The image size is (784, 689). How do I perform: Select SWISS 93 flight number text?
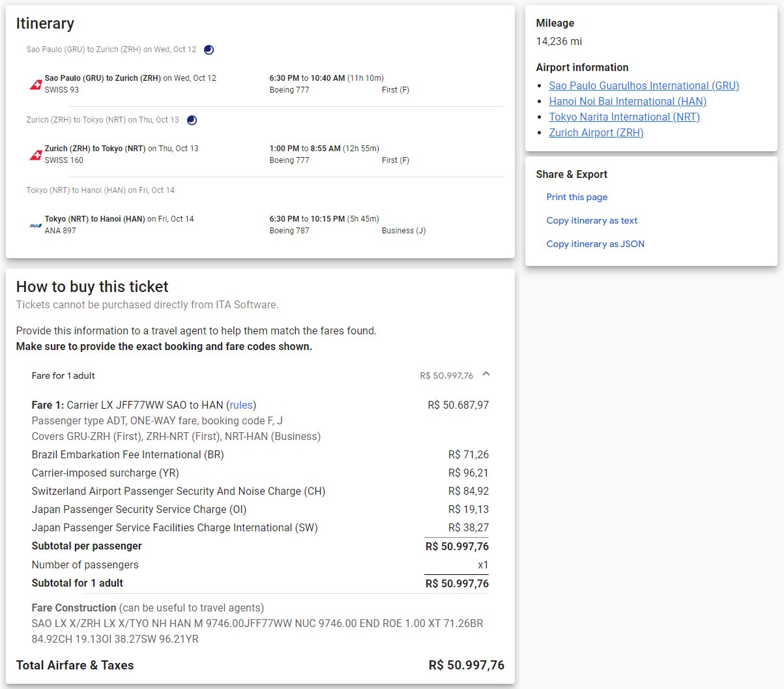[62, 90]
